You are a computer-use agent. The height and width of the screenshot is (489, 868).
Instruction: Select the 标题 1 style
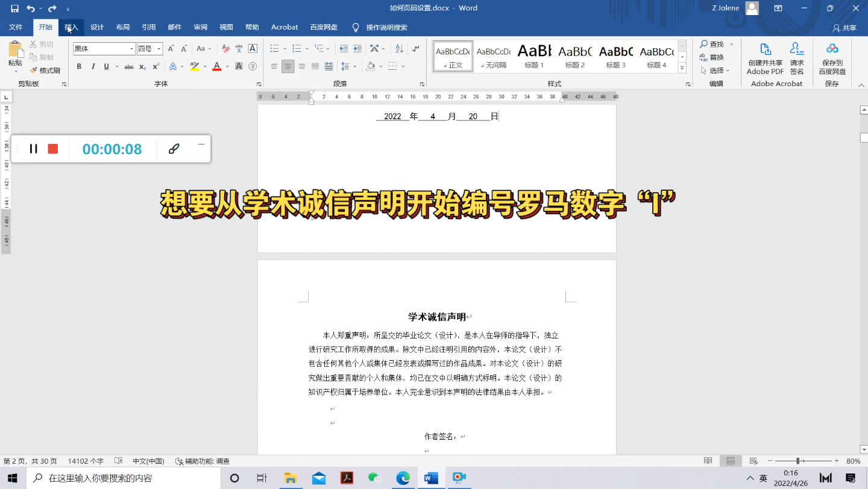[534, 57]
